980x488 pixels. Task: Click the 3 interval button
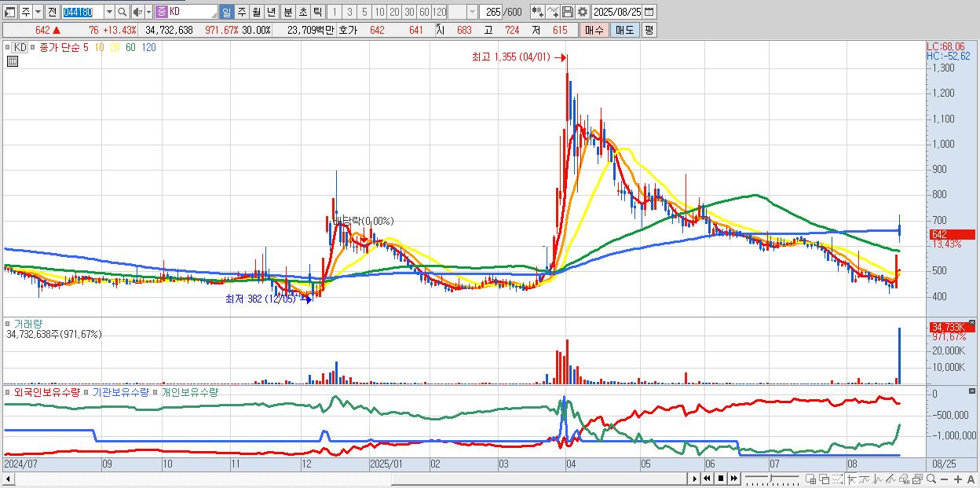tap(349, 12)
